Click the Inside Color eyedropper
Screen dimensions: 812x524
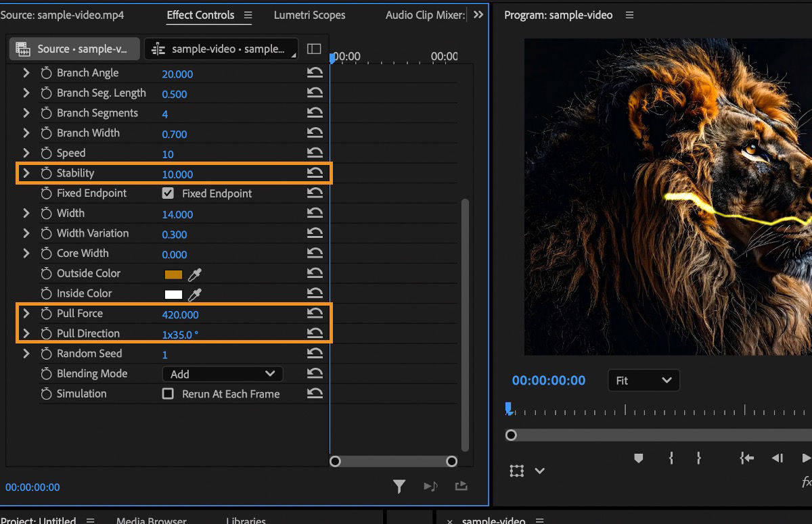point(194,293)
